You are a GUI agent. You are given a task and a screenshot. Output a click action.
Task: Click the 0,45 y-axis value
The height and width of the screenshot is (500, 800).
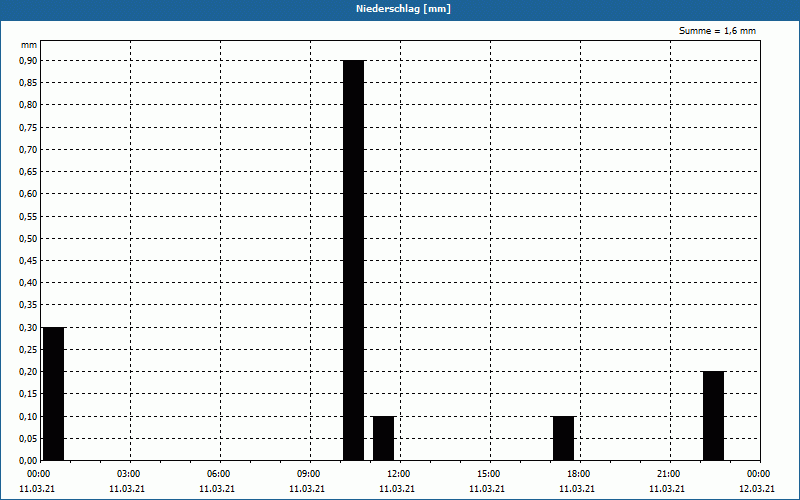[x=28, y=261]
